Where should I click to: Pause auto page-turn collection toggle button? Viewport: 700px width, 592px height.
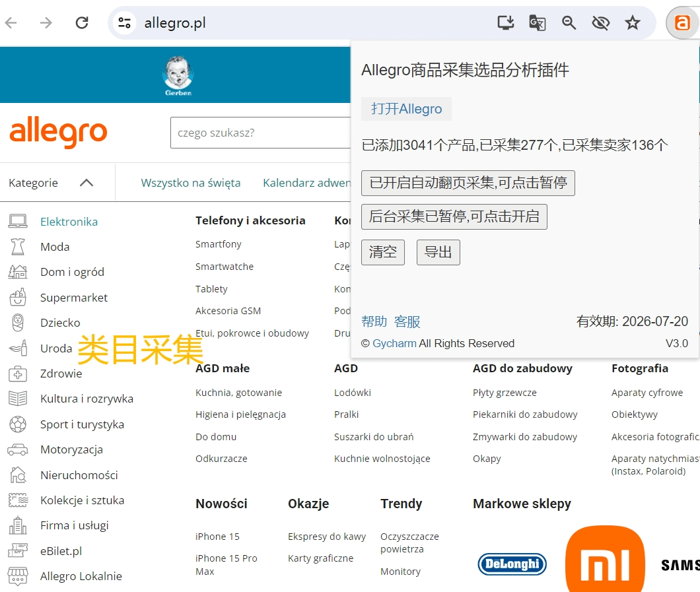pyautogui.click(x=468, y=183)
